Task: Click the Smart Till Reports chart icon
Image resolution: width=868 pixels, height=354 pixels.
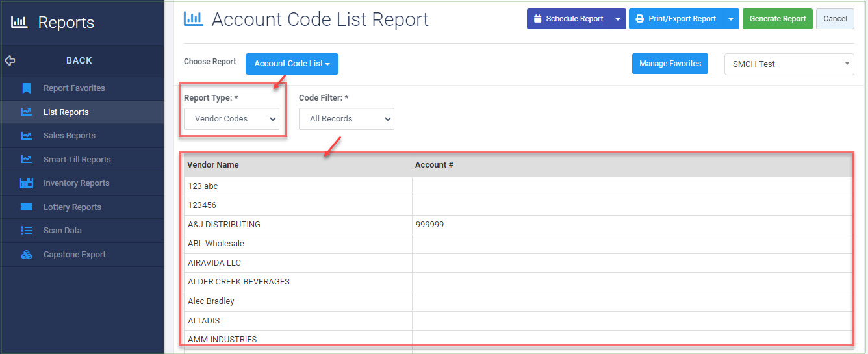Action: click(x=26, y=159)
